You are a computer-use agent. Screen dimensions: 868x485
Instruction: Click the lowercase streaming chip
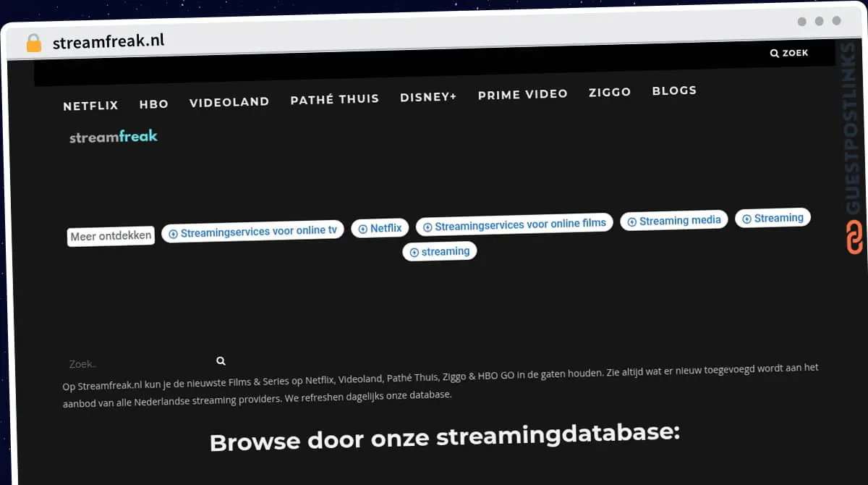tap(439, 252)
